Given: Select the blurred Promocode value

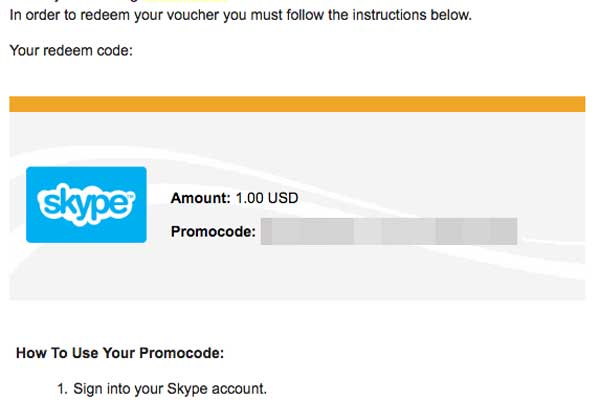Looking at the screenshot, I should [x=389, y=231].
